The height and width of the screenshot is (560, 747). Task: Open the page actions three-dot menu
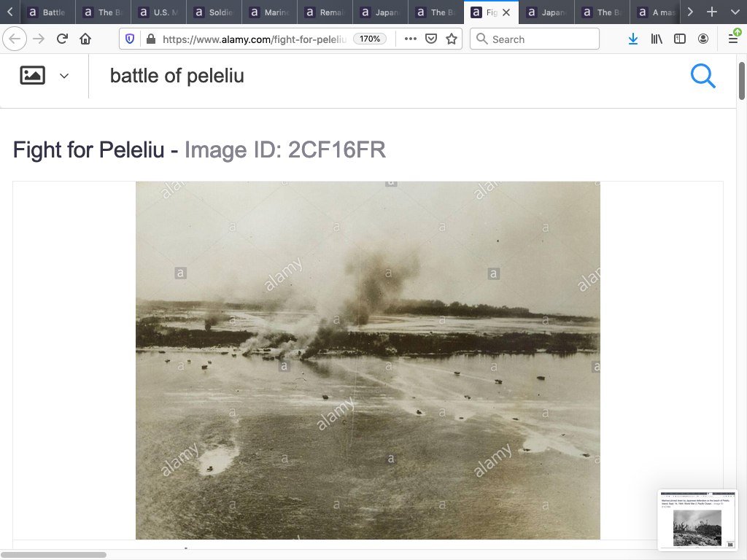(410, 39)
